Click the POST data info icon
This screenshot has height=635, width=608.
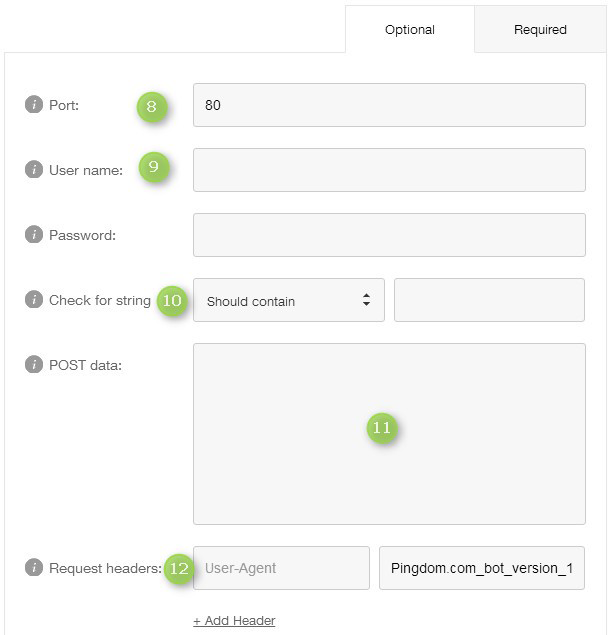coord(34,364)
